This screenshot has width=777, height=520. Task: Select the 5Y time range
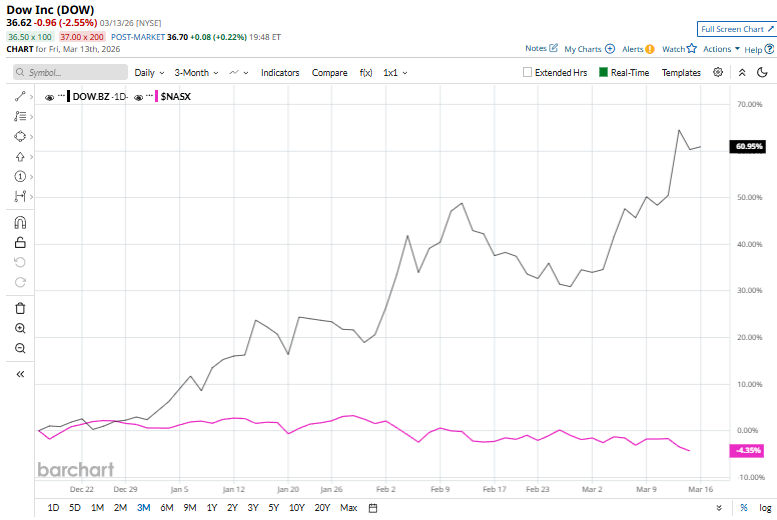point(274,508)
